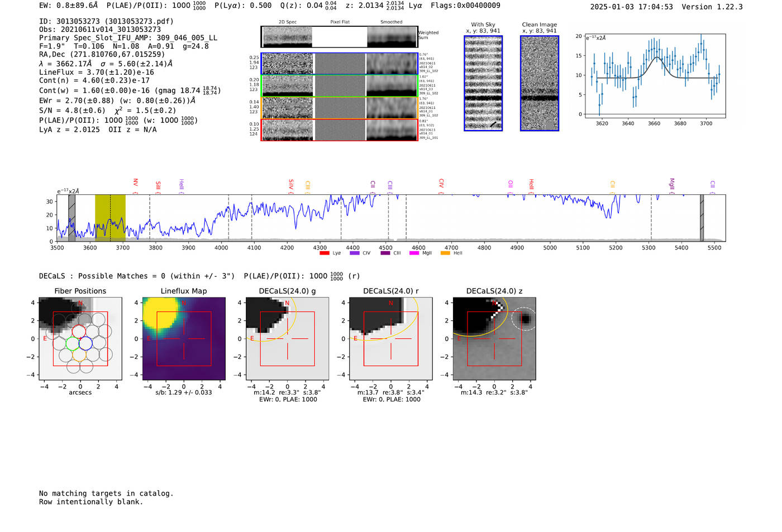Select the dark purple CIII legend swatch
Screen dimensions: 782x532
coord(385,253)
